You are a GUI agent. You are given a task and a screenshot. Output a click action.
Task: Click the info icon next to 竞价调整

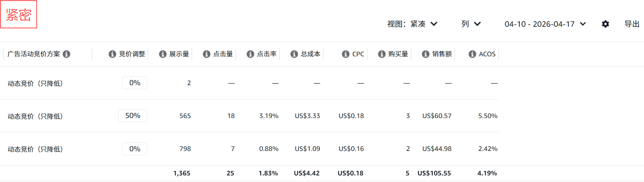112,54
